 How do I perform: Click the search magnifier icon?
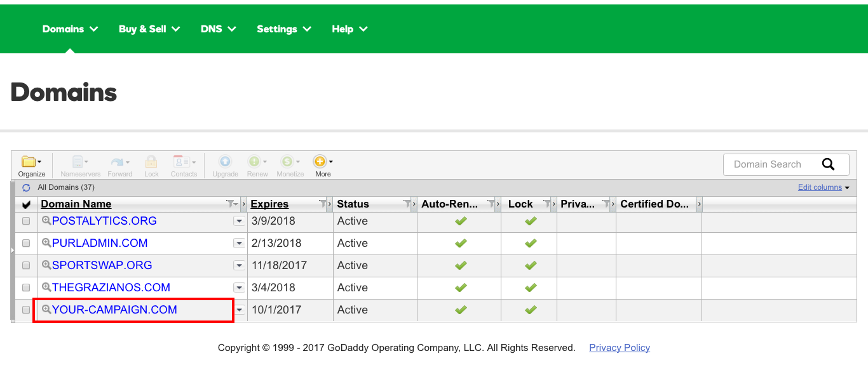[828, 164]
